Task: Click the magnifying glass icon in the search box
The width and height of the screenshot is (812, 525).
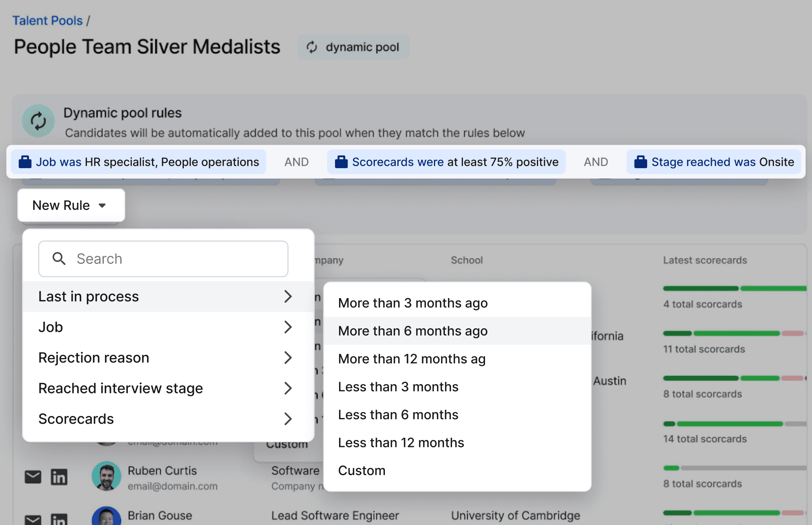Action: [x=59, y=259]
